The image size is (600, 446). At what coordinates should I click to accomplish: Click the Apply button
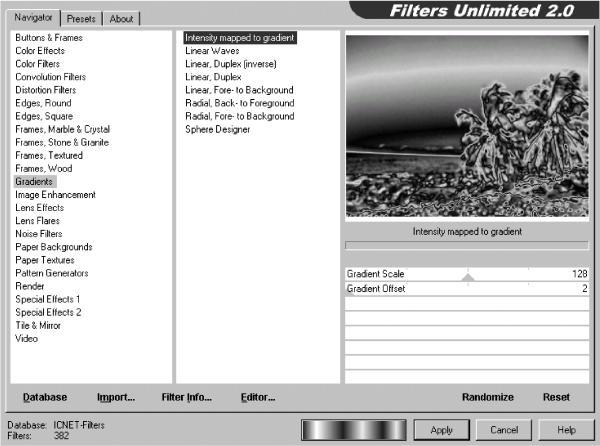tap(442, 430)
